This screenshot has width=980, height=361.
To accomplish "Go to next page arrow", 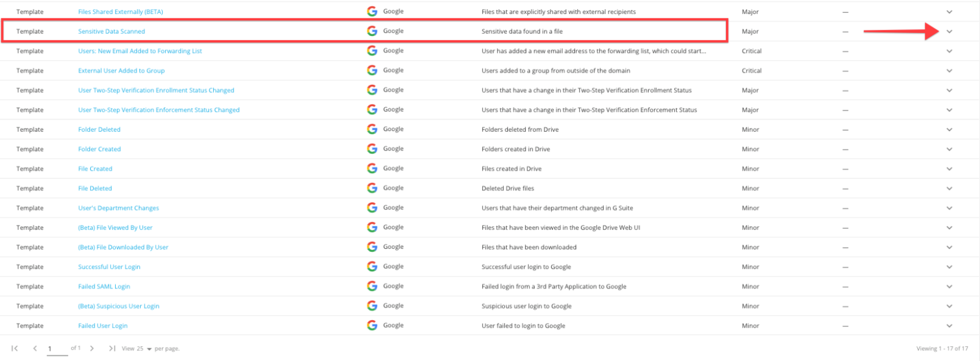I will 92,348.
